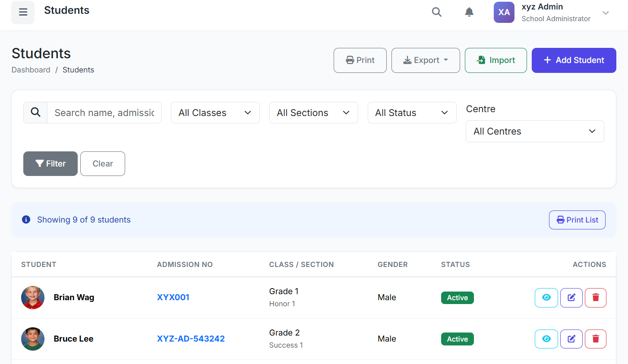Open admission number XYX001 link

pyautogui.click(x=173, y=298)
